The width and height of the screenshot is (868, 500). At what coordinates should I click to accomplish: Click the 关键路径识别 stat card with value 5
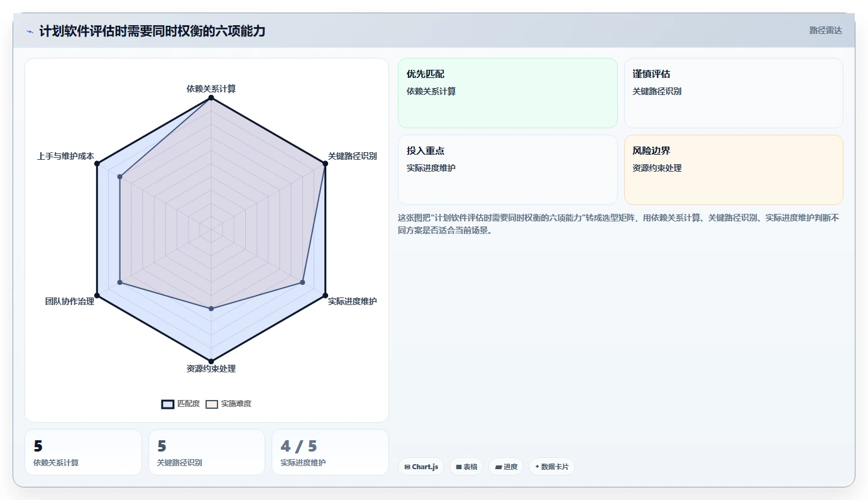click(x=207, y=452)
